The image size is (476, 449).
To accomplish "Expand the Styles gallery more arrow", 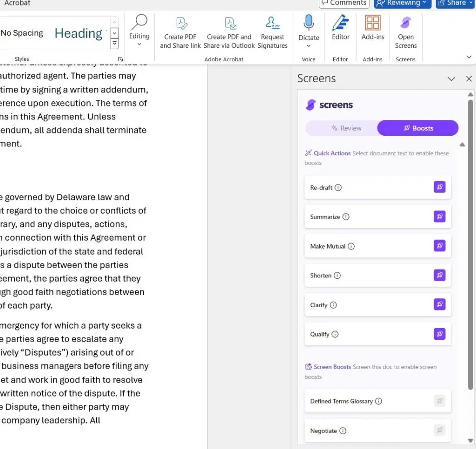I will 114,44.
